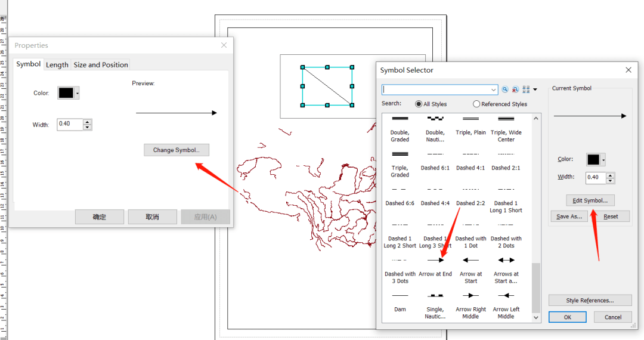644x340 pixels.
Task: Choose the Referenced Styles search option
Action: click(x=500, y=104)
